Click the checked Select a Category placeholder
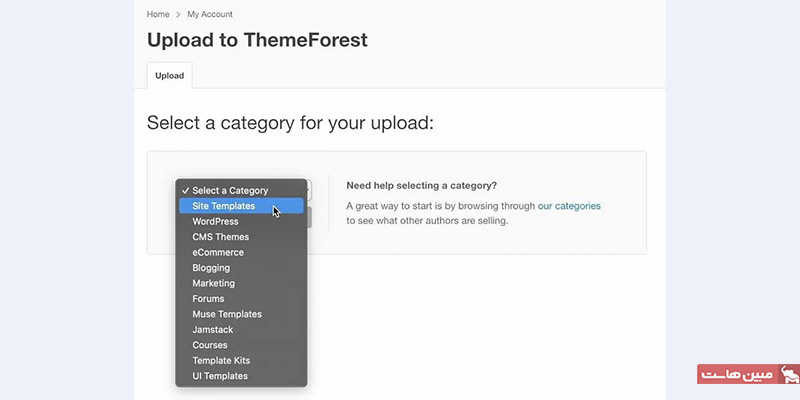Image resolution: width=800 pixels, height=400 pixels. [230, 190]
